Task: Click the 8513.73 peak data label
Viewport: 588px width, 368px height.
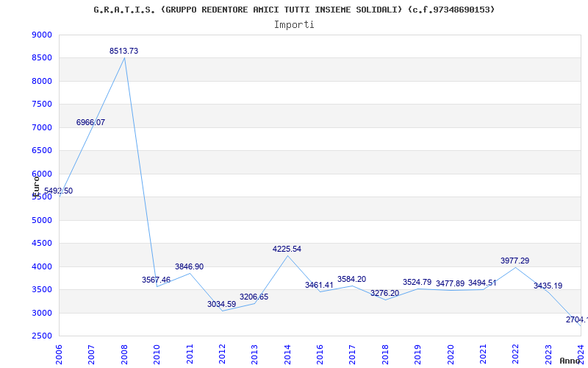Action: pos(123,52)
